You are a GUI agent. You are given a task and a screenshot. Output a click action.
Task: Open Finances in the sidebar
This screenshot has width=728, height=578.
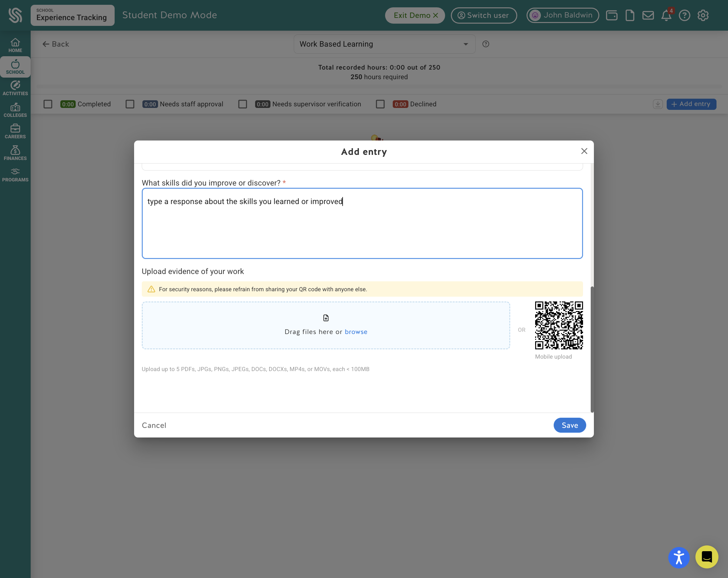(15, 153)
